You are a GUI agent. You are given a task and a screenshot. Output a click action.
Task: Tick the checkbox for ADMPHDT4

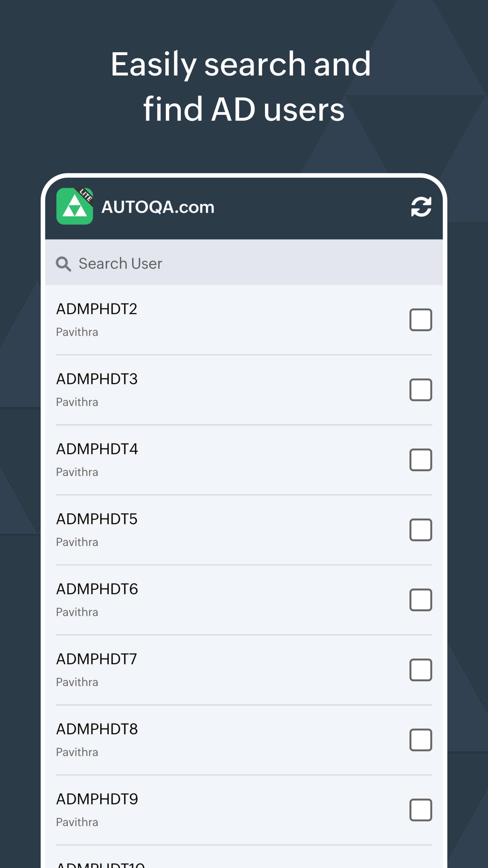pyautogui.click(x=421, y=460)
